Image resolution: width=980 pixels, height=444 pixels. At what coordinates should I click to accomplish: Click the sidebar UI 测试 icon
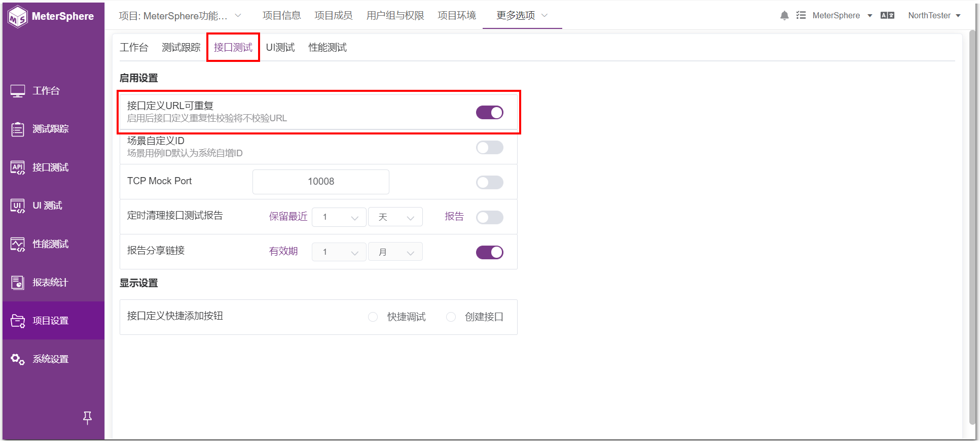pos(18,206)
